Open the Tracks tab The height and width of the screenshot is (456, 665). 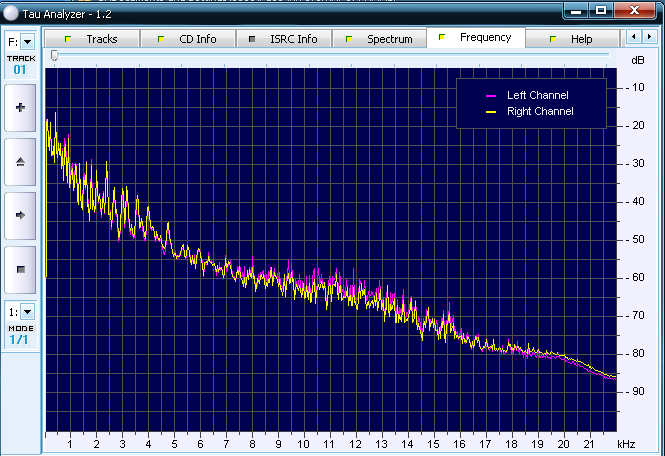[x=92, y=39]
